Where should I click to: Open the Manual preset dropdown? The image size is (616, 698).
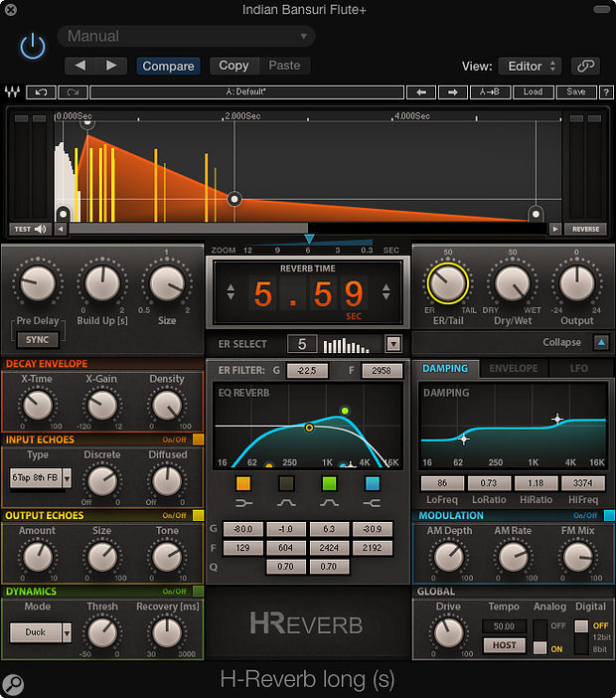pos(187,36)
